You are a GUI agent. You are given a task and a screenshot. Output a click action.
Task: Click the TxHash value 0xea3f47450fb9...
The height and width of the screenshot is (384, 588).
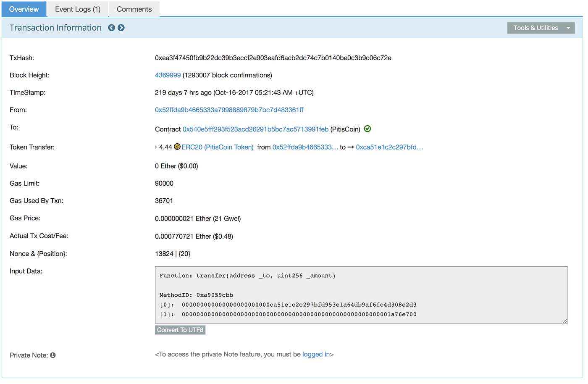(273, 58)
